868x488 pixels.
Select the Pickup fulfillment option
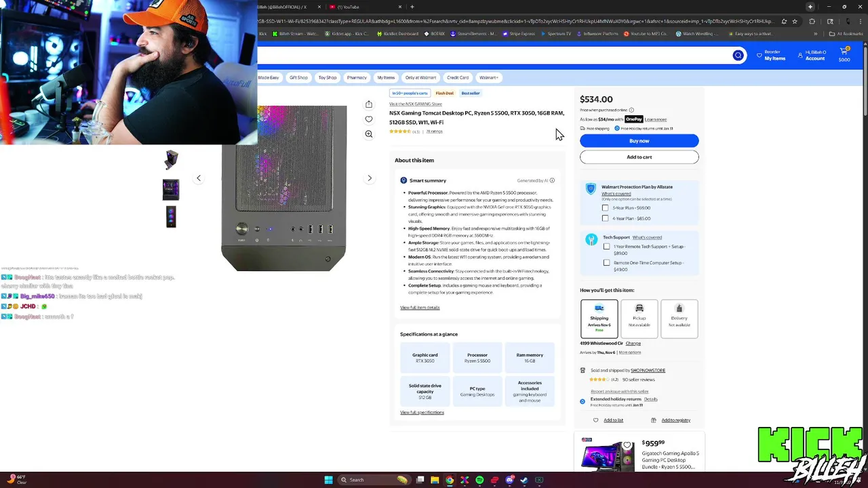639,319
